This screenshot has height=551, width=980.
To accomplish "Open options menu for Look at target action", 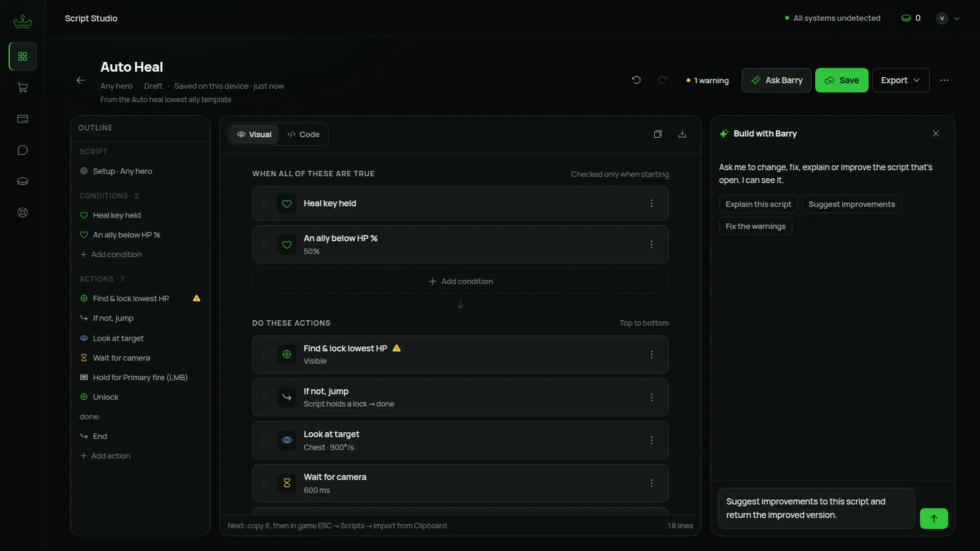I will pyautogui.click(x=652, y=440).
